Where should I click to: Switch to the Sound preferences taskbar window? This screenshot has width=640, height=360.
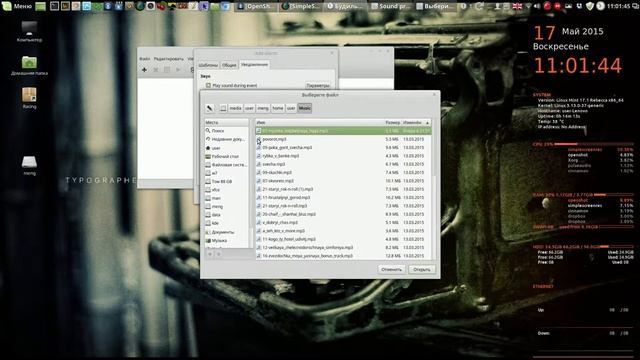pos(390,6)
